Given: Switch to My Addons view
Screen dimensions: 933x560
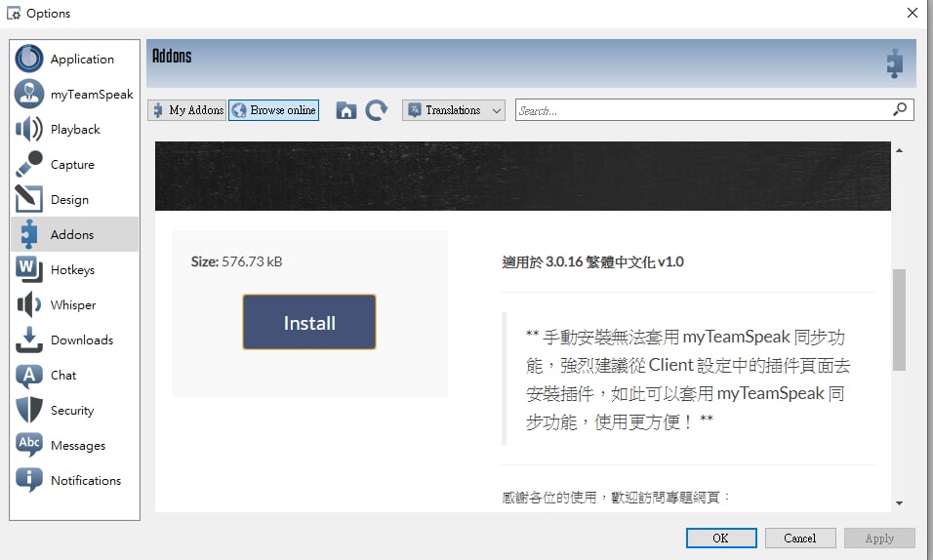Looking at the screenshot, I should point(187,110).
